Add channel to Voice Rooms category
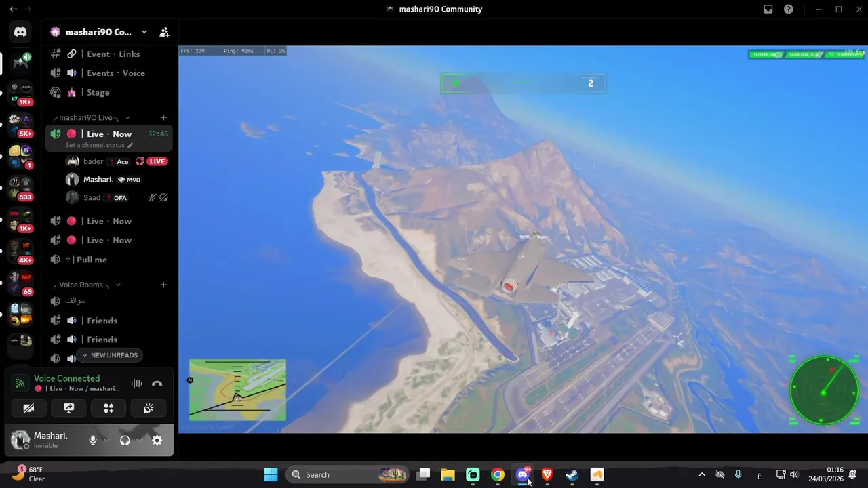This screenshot has height=488, width=868. [163, 285]
